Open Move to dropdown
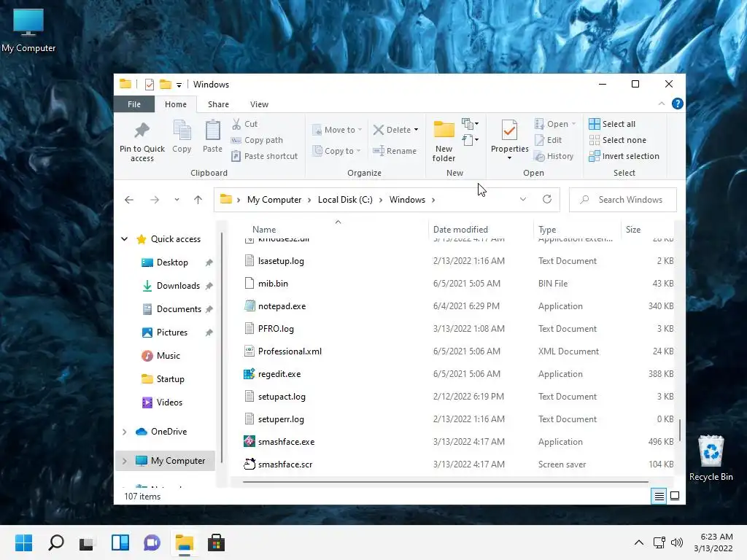The height and width of the screenshot is (560, 747). coord(337,130)
